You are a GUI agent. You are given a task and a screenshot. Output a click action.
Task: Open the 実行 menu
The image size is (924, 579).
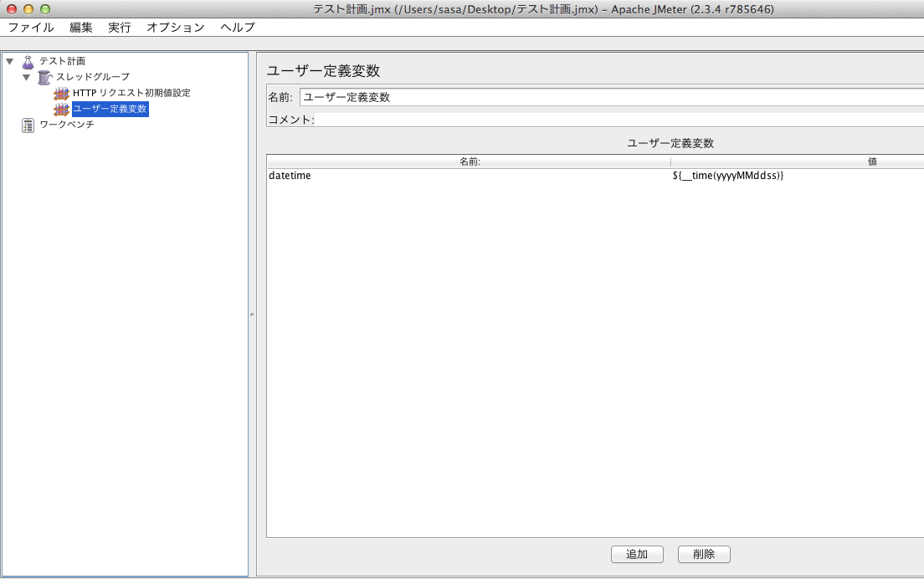120,27
